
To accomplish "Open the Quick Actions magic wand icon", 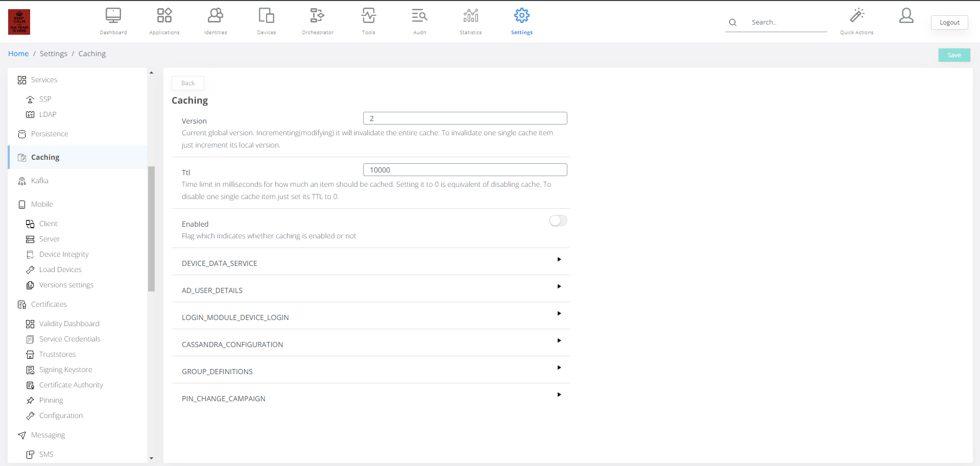I will (x=856, y=16).
